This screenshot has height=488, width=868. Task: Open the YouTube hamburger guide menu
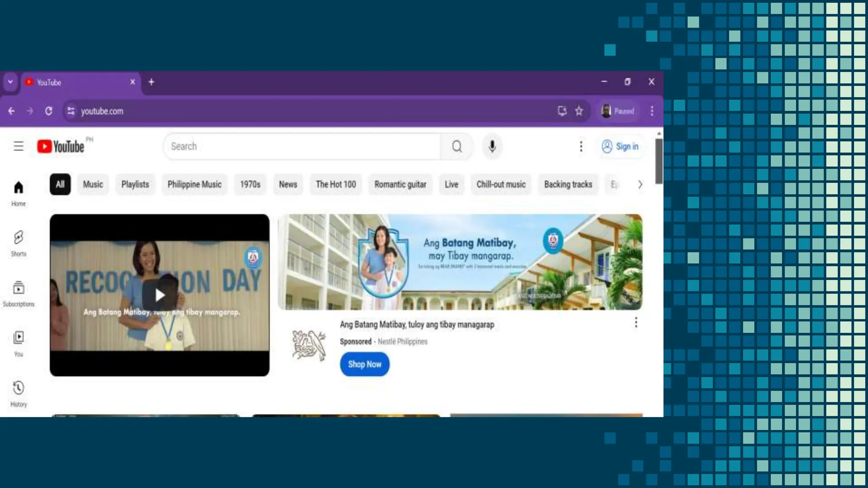(x=18, y=146)
